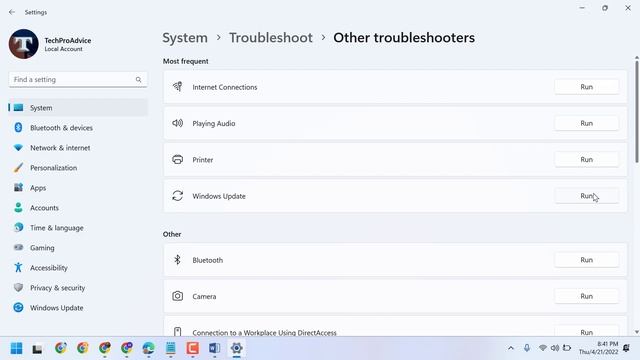Open Accessibility settings
The height and width of the screenshot is (360, 640).
78,268
